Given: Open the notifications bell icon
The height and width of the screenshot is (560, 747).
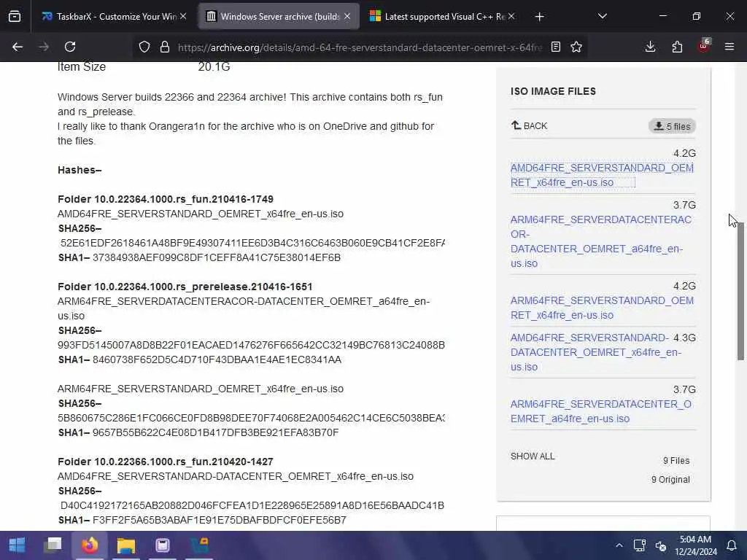Looking at the screenshot, I should (x=732, y=545).
